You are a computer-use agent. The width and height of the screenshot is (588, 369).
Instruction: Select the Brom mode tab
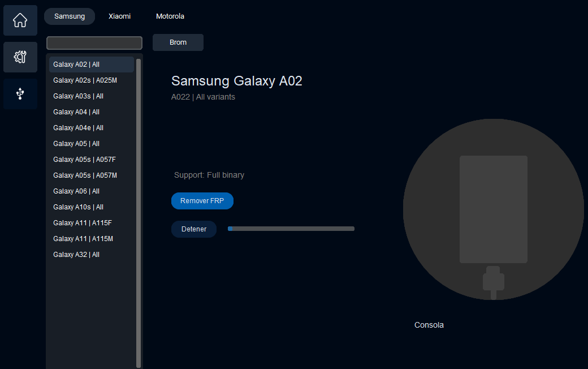178,42
